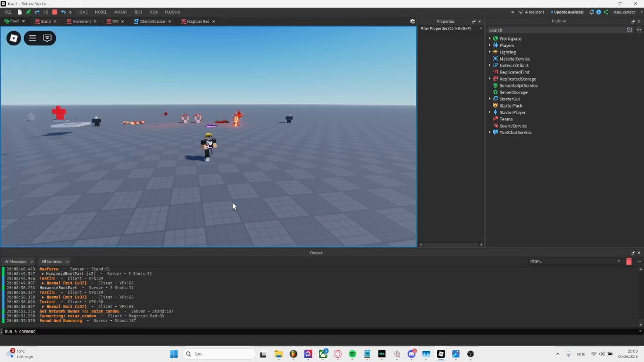Screen dimensions: 644x362
Task: Click the blue undo arrow icon
Action: (x=63, y=12)
